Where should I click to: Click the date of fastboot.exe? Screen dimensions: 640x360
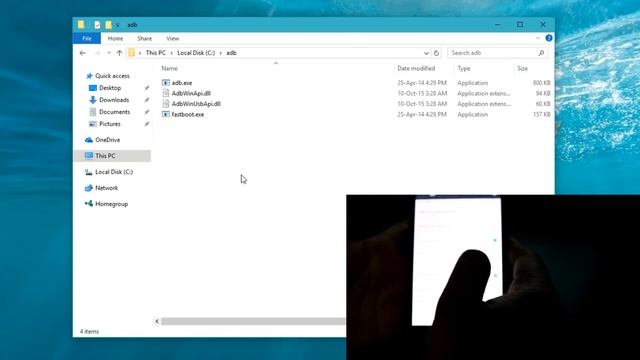click(x=422, y=115)
